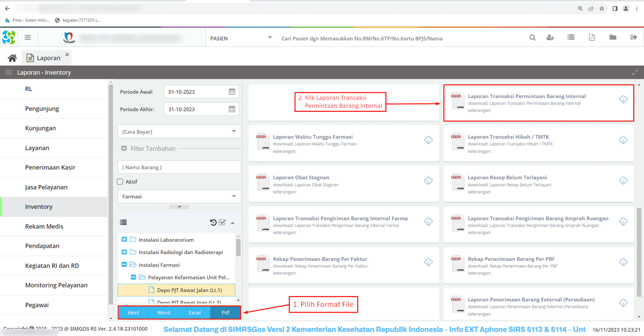The image size is (644, 336).
Task: Click the check-all icon above the tree
Action: tap(222, 222)
